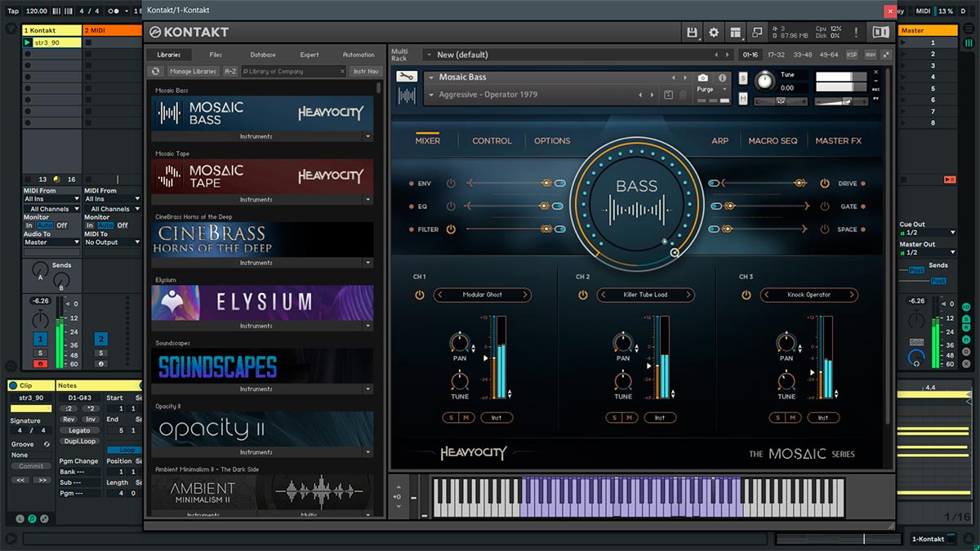Select next snapshot after Aggressive - Operator 1979
980x551 pixels.
tap(652, 95)
